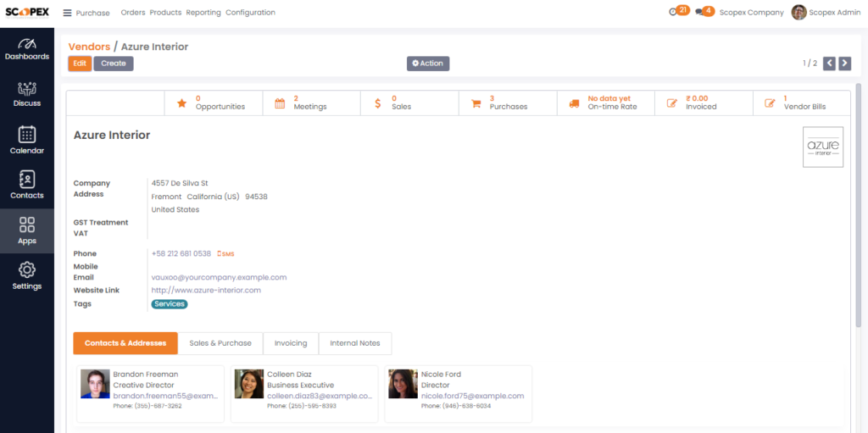Click Nicole Ford name text
Image resolution: width=868 pixels, height=433 pixels.
coord(441,375)
